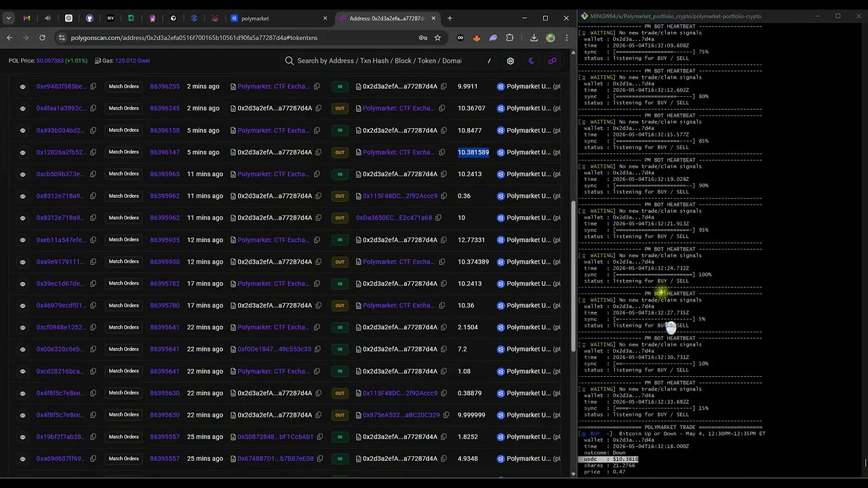Open block 86395557 in 0x19bf2f7ab28 row
Screen dimensions: 868x488
pos(165,437)
